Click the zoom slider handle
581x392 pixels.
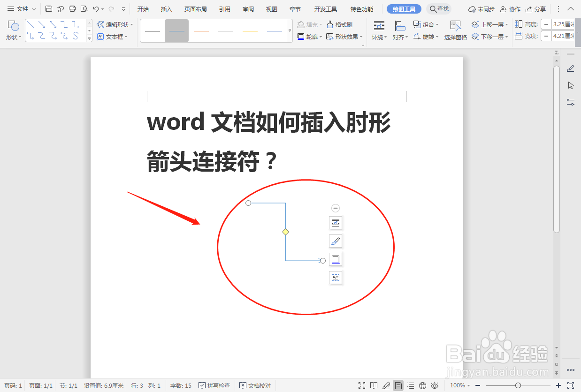tap(518, 385)
